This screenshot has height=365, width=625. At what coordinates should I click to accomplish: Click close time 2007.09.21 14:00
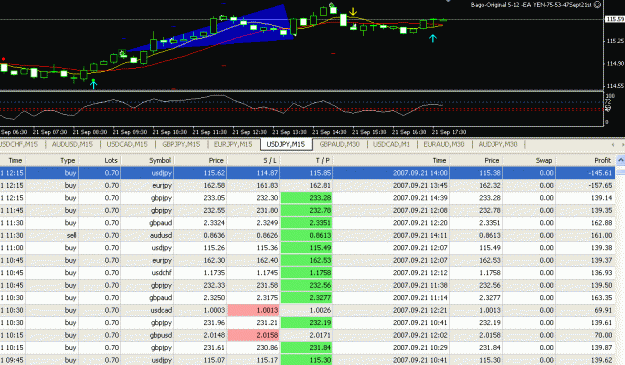[x=420, y=173]
